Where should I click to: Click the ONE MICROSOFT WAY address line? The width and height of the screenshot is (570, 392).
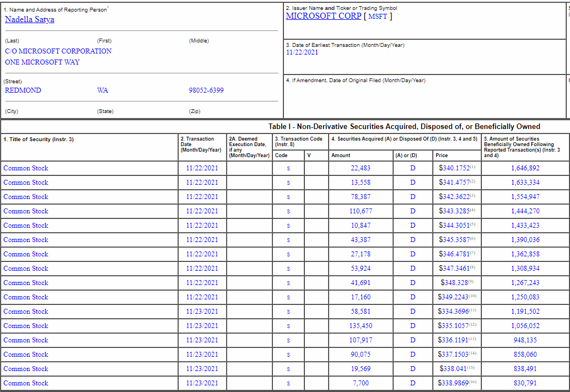[x=42, y=62]
